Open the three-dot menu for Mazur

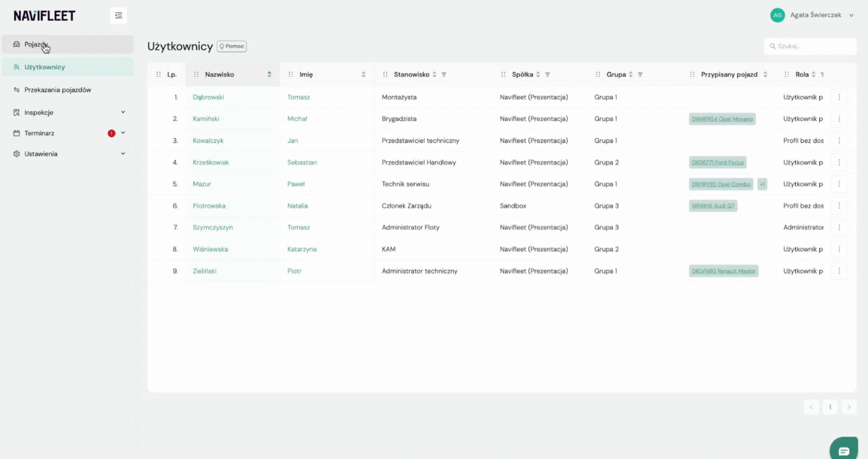(x=839, y=184)
